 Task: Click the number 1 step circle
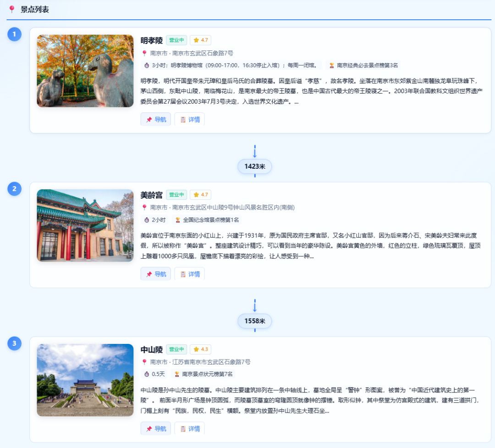click(x=14, y=34)
